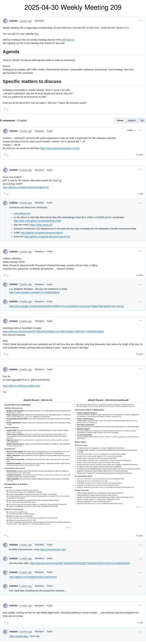Open options menu on 4dtoys community reply
146x644 pixels.
coord(141,203)
